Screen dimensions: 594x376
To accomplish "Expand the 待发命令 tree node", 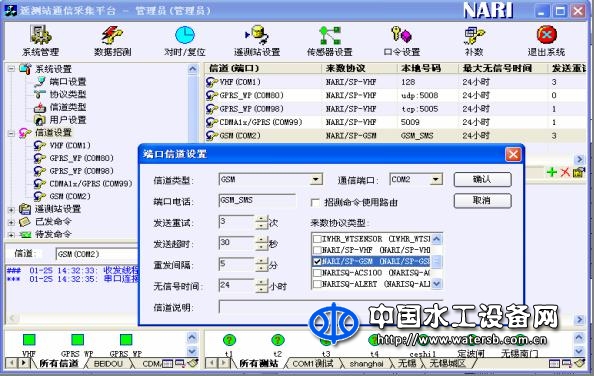I will click(x=11, y=235).
